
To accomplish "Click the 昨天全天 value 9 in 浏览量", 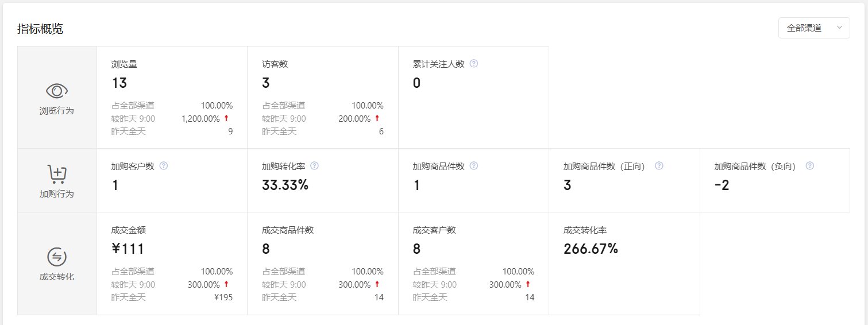I will pos(230,131).
